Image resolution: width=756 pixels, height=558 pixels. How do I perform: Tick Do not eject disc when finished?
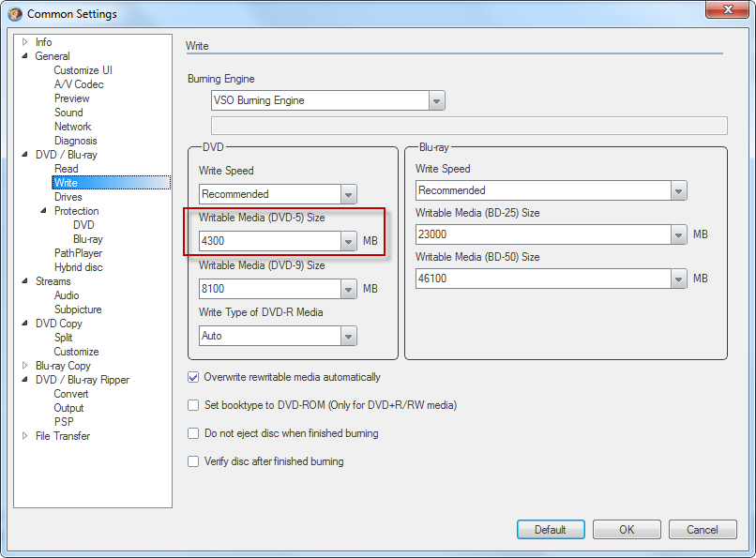[x=194, y=433]
